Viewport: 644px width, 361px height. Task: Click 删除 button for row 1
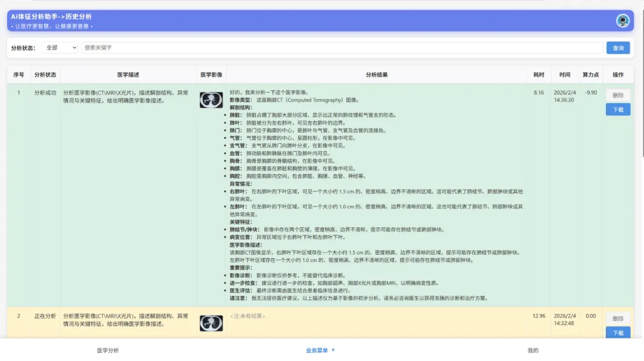pyautogui.click(x=618, y=95)
